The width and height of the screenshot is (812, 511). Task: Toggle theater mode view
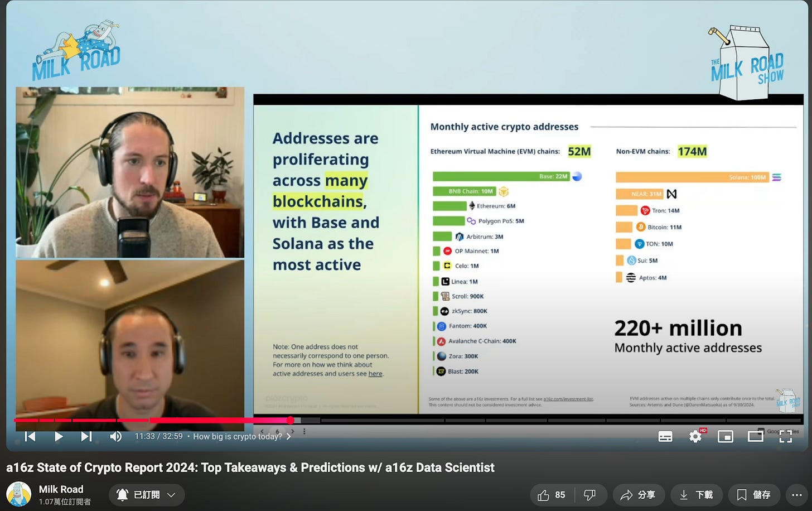click(x=756, y=437)
